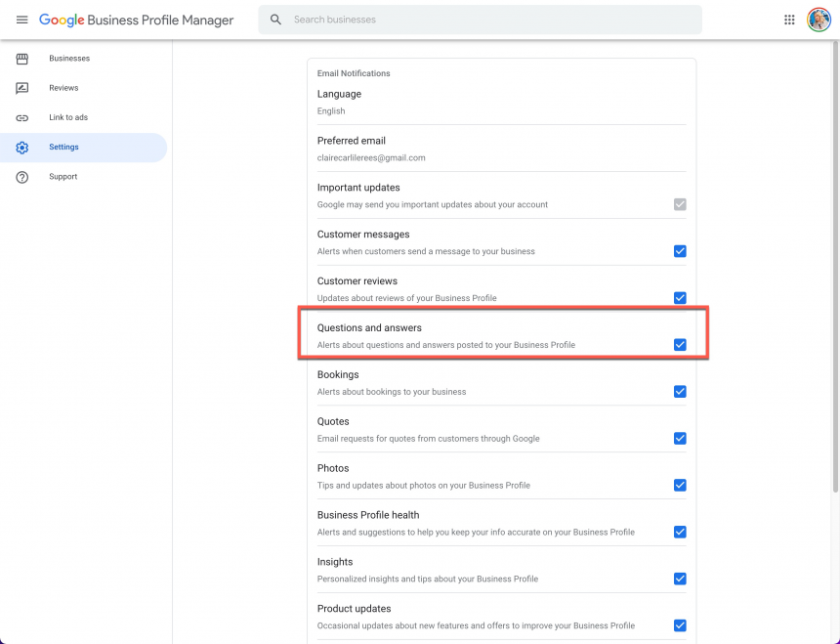Turn off Quotes email requests checkbox
840x644 pixels.
click(x=680, y=439)
